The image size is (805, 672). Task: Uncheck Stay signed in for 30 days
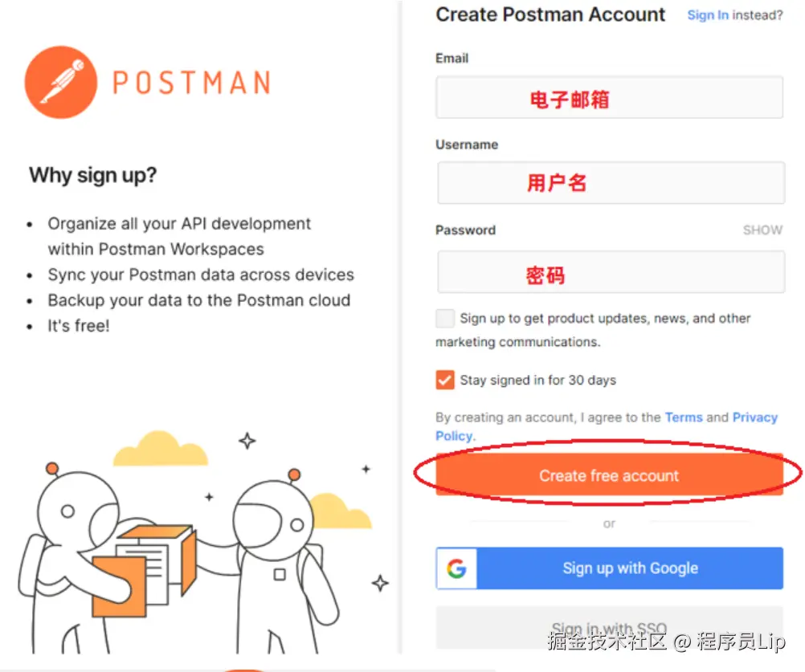(x=444, y=380)
